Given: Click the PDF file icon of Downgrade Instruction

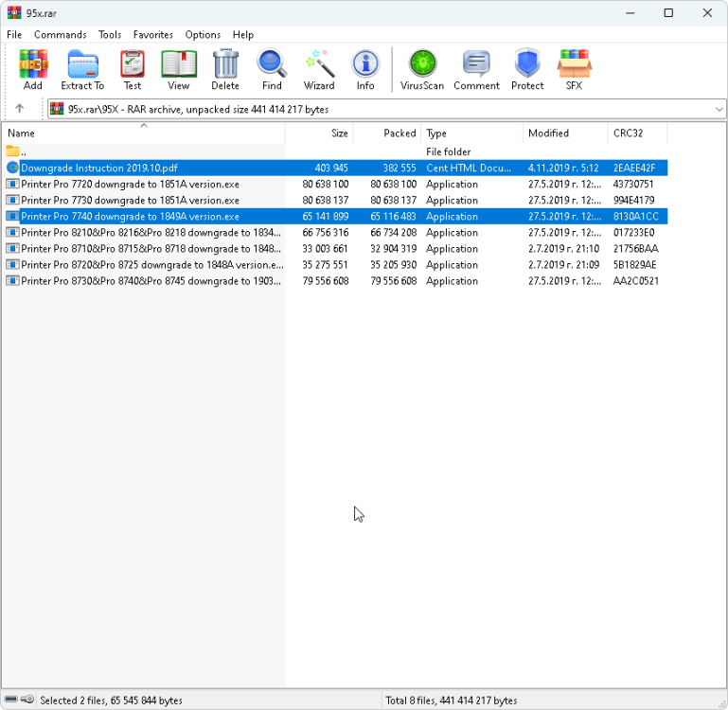Looking at the screenshot, I should pyautogui.click(x=12, y=168).
